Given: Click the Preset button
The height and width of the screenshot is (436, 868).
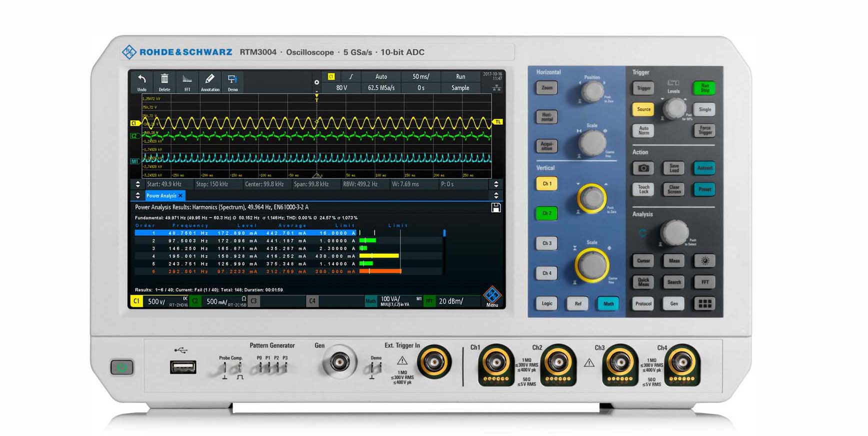Looking at the screenshot, I should (x=704, y=189).
